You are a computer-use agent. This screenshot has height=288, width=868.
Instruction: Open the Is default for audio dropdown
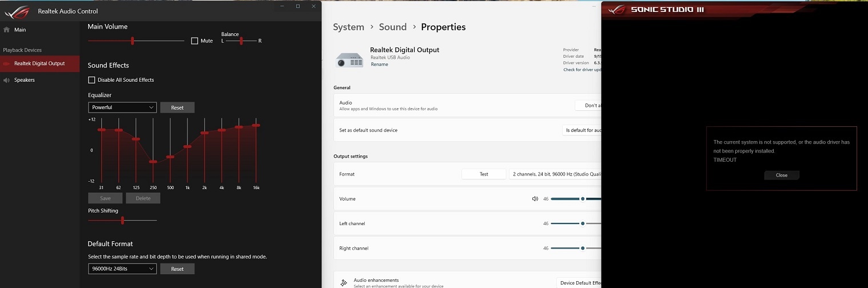tap(582, 130)
